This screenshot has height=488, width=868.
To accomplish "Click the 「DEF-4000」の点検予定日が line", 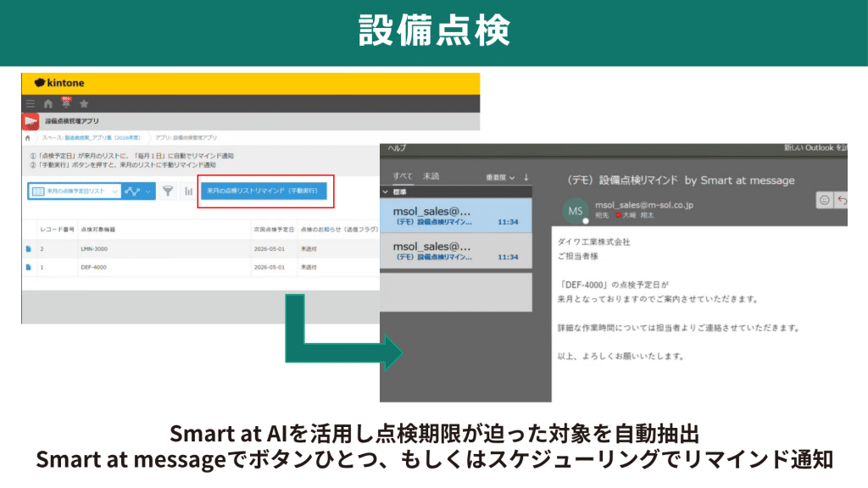I will [614, 285].
